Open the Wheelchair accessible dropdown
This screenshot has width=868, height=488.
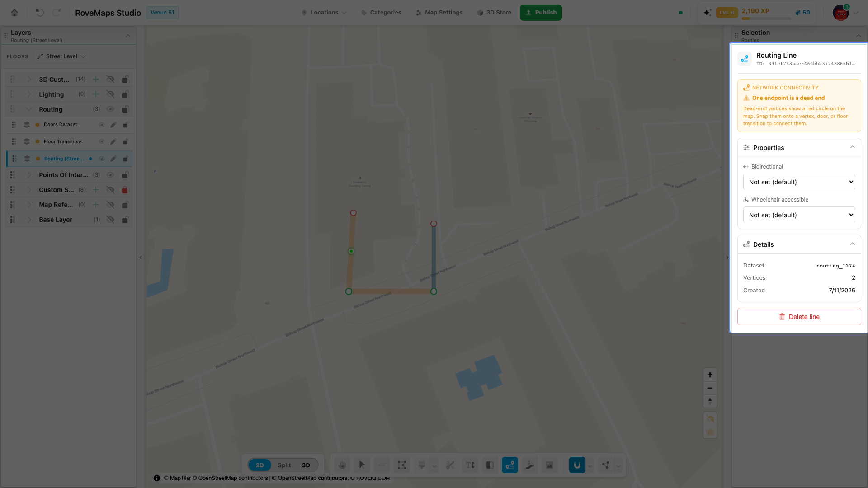(x=799, y=215)
